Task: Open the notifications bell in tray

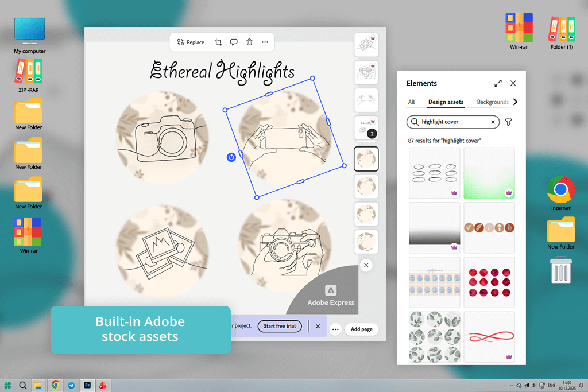Action: [x=581, y=385]
